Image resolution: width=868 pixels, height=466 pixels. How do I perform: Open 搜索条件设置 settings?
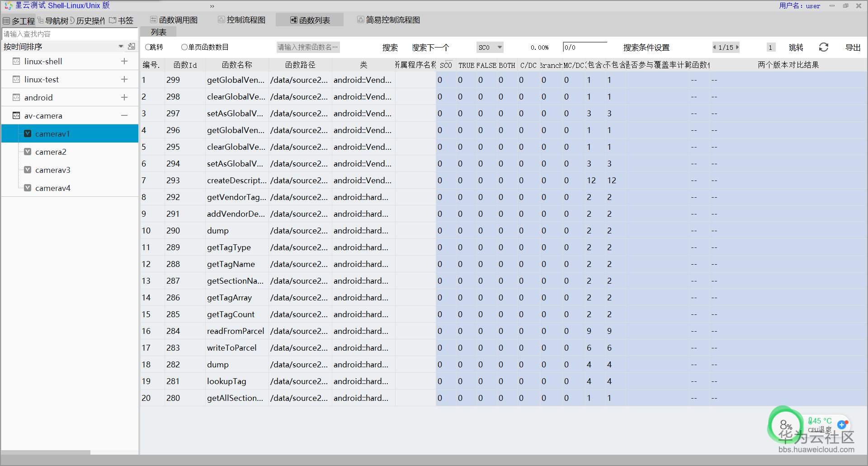point(646,48)
